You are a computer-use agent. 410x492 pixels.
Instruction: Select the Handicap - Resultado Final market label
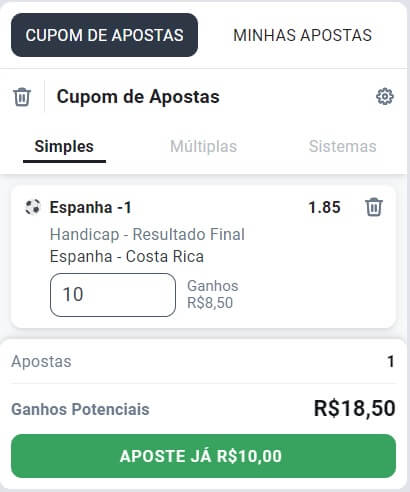point(147,234)
